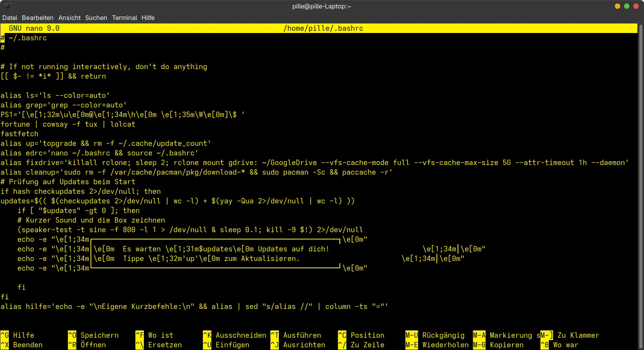644x350 pixels.
Task: Open the Terminal menu
Action: tap(124, 18)
